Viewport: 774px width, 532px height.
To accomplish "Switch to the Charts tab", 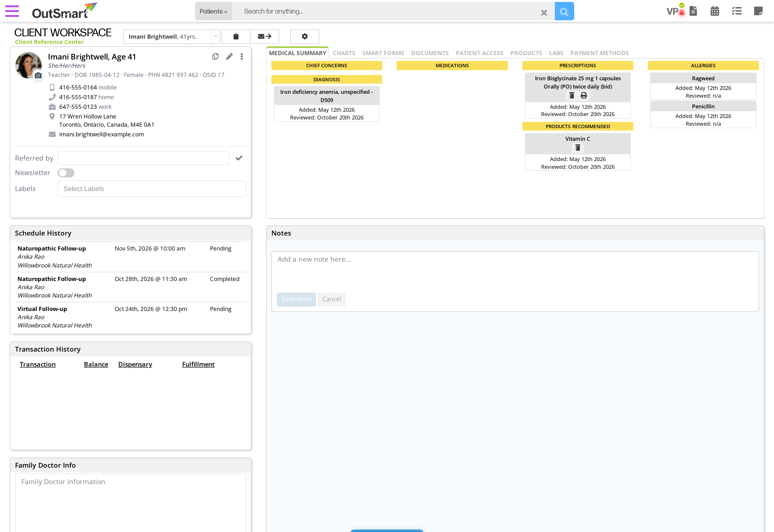I will [x=344, y=53].
